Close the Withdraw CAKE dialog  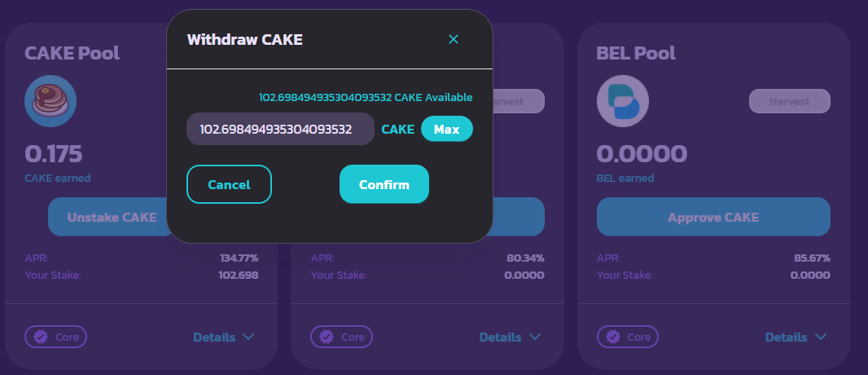[454, 39]
